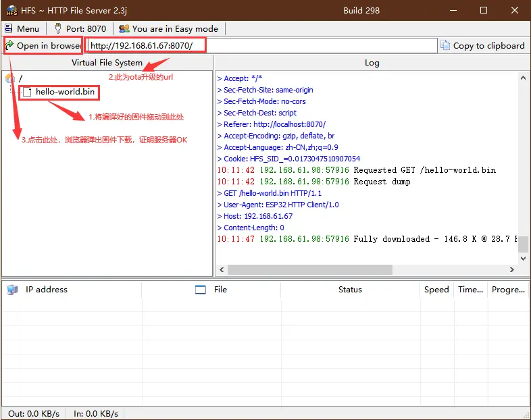Click the hello-world.bin file icon
531x420 pixels.
click(28, 92)
